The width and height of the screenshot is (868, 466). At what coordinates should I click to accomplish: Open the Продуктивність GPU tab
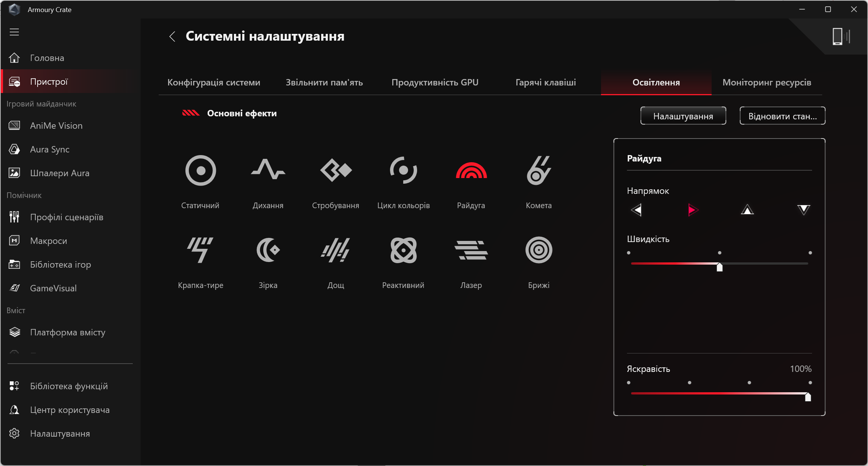(435, 82)
